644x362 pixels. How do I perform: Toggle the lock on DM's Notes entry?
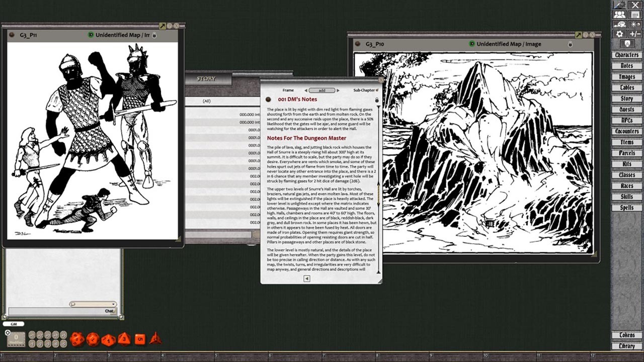(376, 100)
